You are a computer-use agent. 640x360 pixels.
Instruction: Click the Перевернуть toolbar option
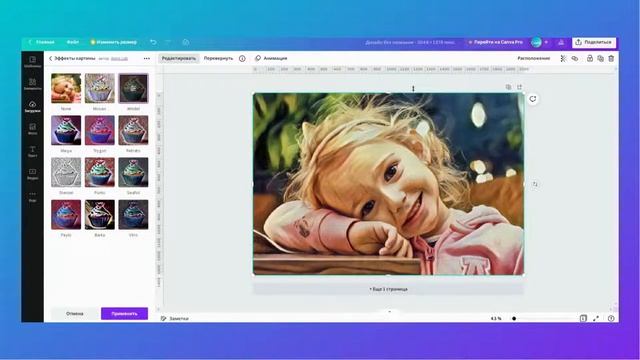[218, 58]
